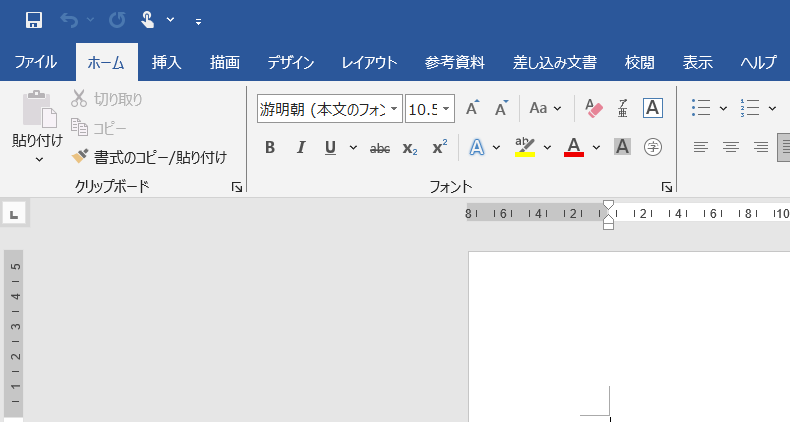Click the Strikethrough abc icon
The width and height of the screenshot is (790, 422).
pyautogui.click(x=380, y=148)
